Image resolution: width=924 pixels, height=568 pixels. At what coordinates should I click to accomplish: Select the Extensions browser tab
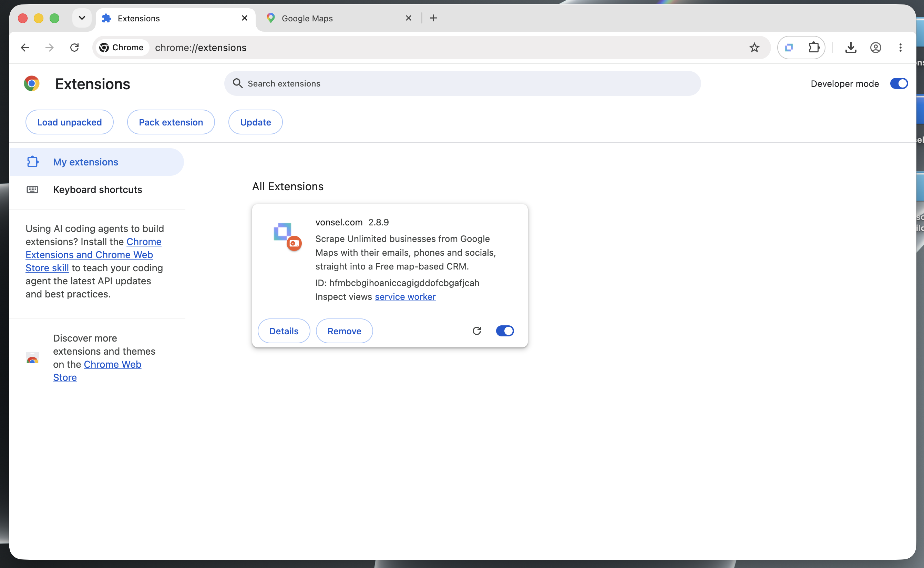point(175,18)
